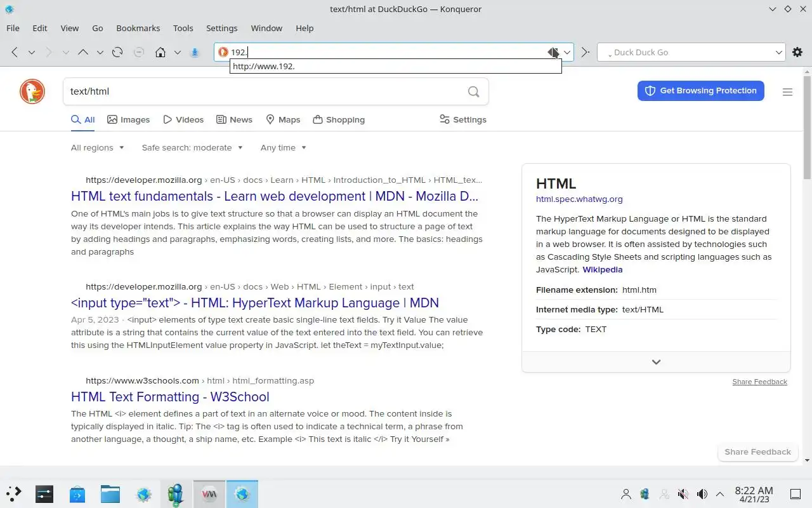Click Get Browsing Protection button

pyautogui.click(x=701, y=91)
